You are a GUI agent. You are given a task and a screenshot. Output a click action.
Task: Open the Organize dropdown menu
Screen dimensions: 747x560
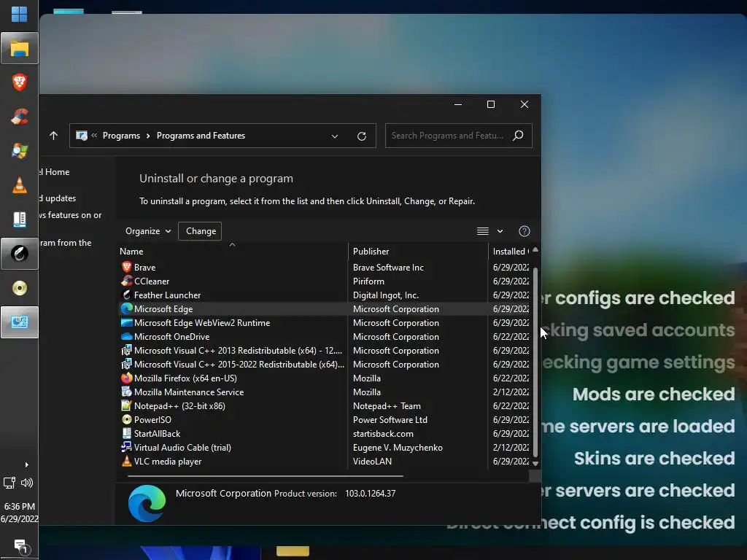pos(148,231)
